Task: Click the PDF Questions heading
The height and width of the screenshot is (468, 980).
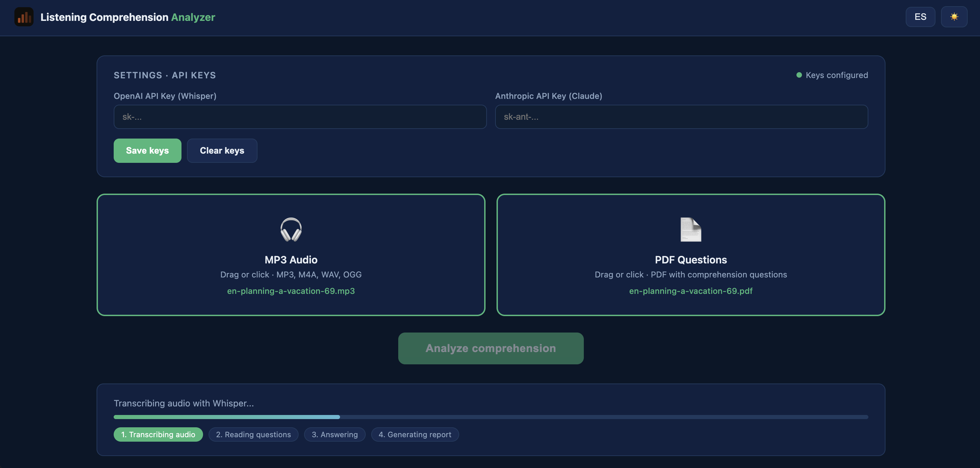Action: point(691,260)
